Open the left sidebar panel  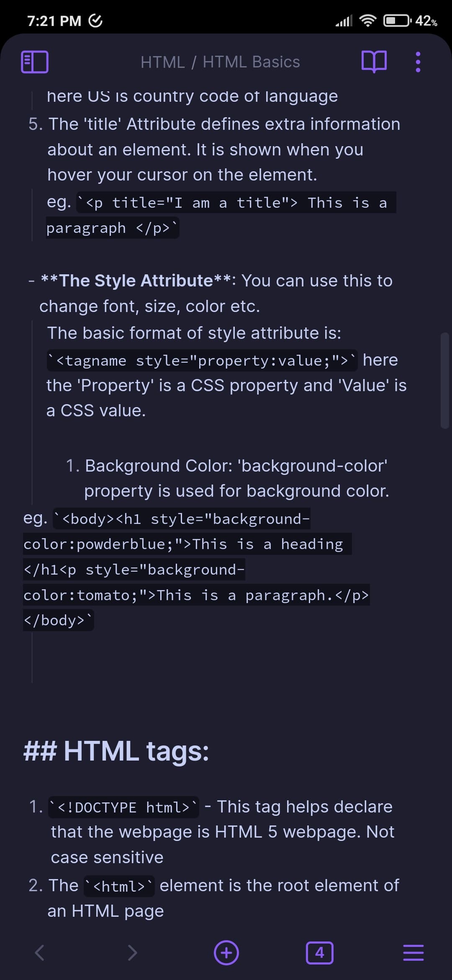coord(35,62)
